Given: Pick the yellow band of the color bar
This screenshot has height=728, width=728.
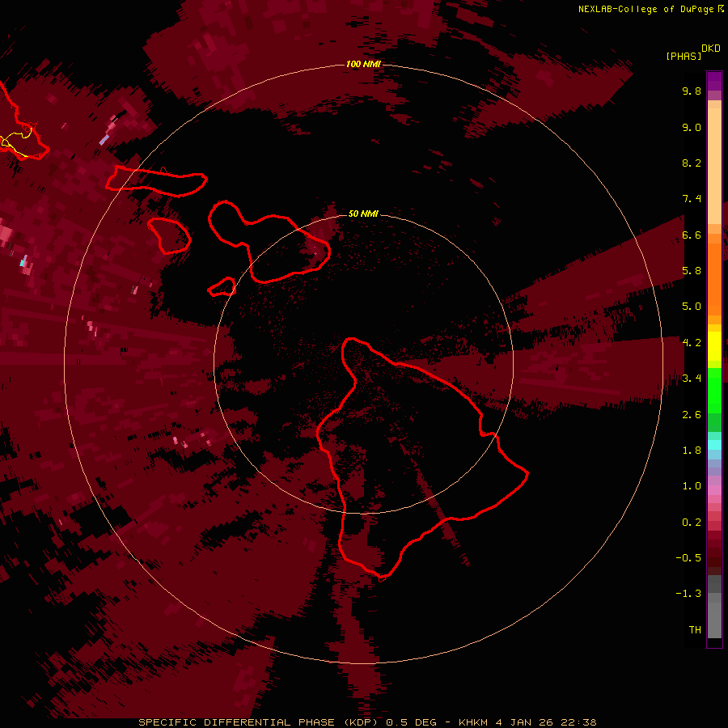Looking at the screenshot, I should (x=714, y=346).
